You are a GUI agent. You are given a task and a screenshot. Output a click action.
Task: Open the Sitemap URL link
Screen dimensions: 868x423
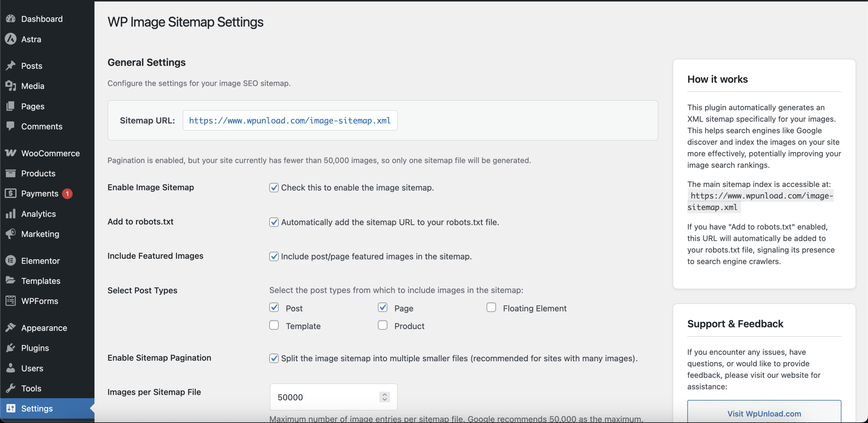[x=290, y=120]
